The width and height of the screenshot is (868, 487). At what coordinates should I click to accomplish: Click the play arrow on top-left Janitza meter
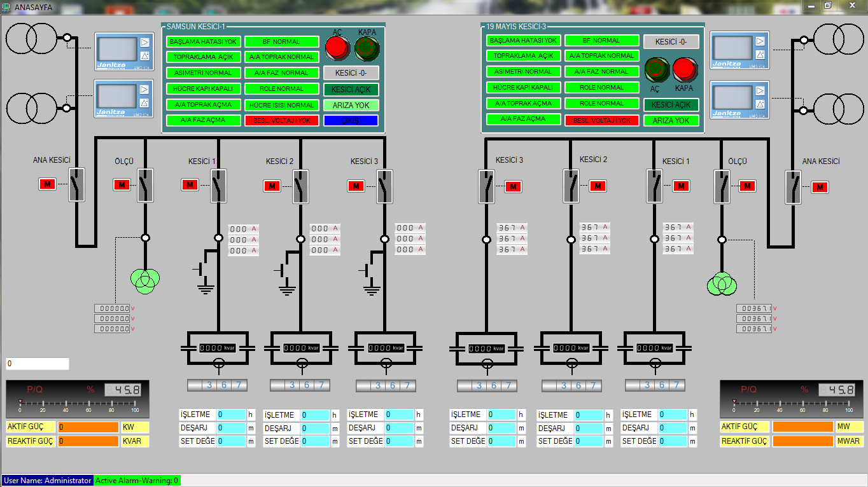point(144,43)
